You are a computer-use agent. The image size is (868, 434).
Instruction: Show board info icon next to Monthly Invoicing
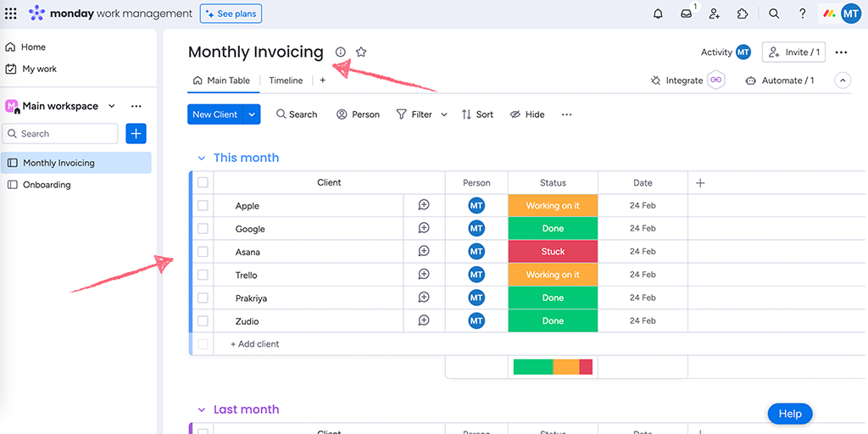pos(341,52)
